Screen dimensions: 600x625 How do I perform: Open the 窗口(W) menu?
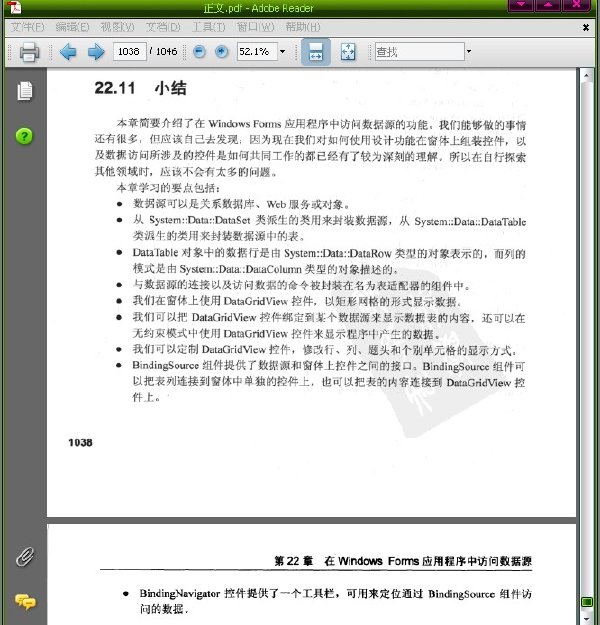pos(255,27)
